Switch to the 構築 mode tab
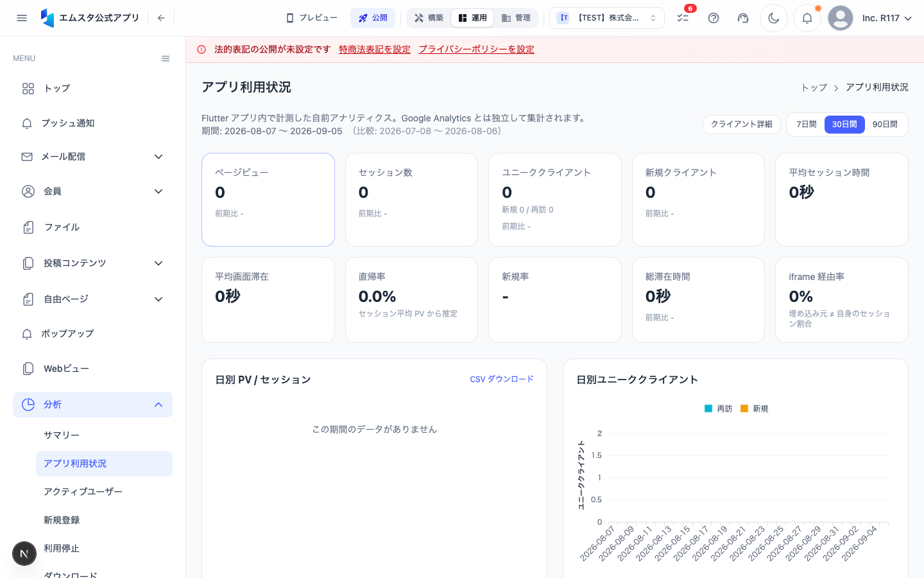 click(x=429, y=18)
